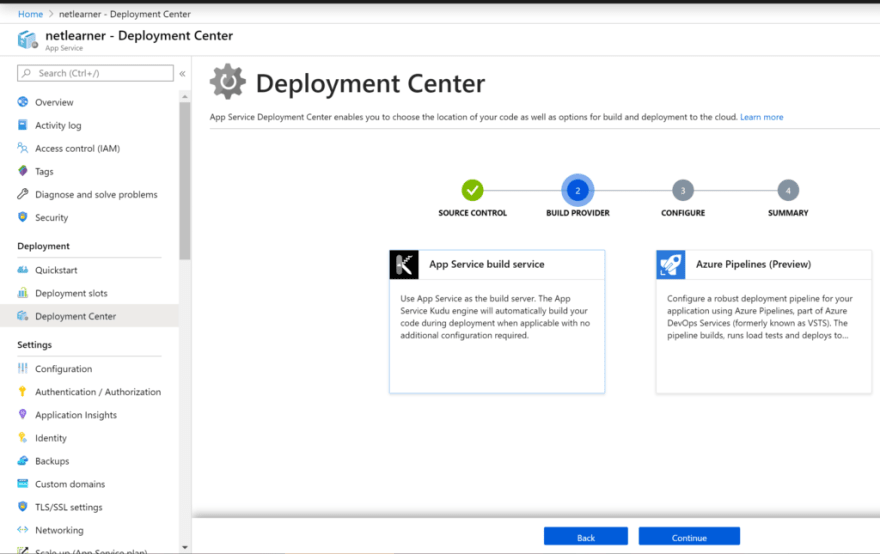Click Diagnose and solve problems label

[x=97, y=194]
